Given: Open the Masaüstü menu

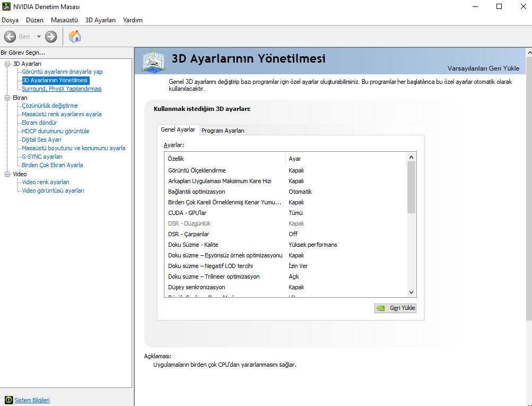Looking at the screenshot, I should (x=65, y=20).
